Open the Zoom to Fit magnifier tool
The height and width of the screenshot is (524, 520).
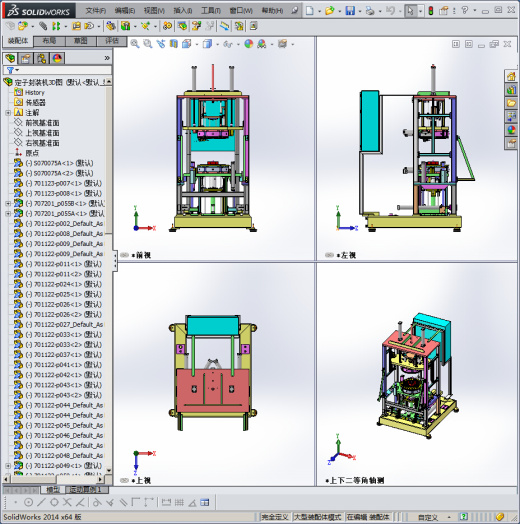135,44
